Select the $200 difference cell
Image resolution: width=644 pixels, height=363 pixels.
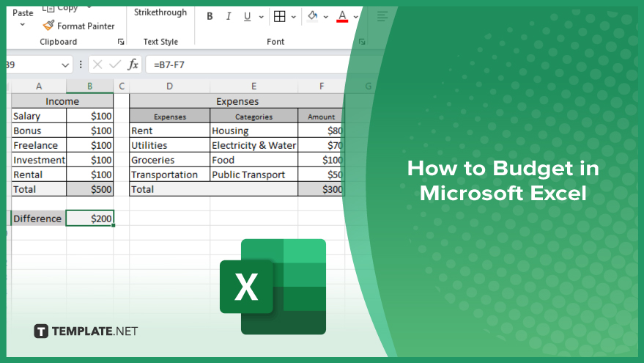(x=89, y=219)
